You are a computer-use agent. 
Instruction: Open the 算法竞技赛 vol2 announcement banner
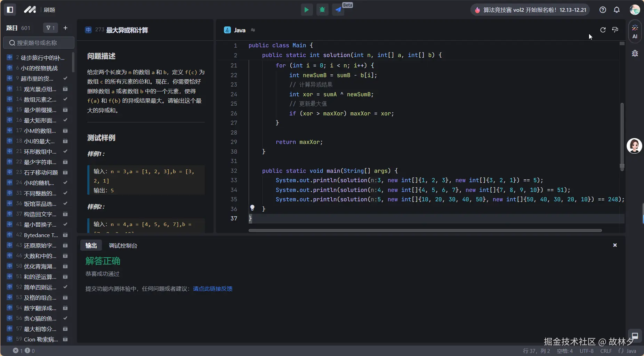click(531, 10)
